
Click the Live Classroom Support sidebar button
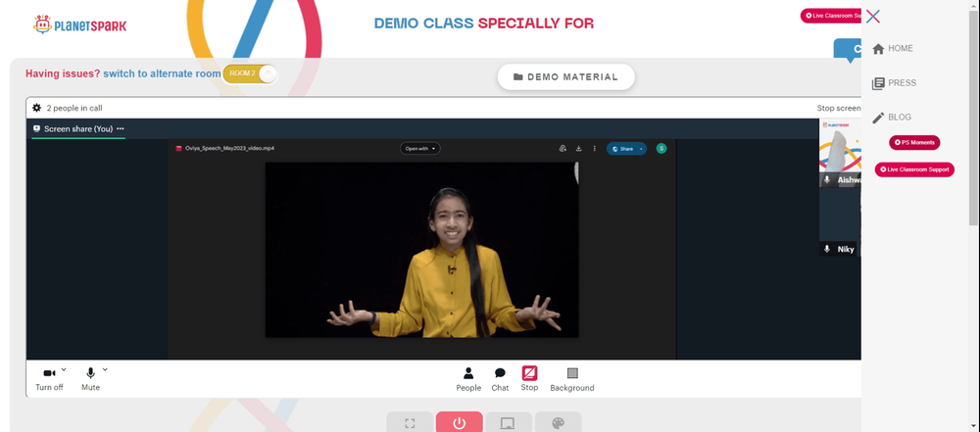(x=914, y=169)
